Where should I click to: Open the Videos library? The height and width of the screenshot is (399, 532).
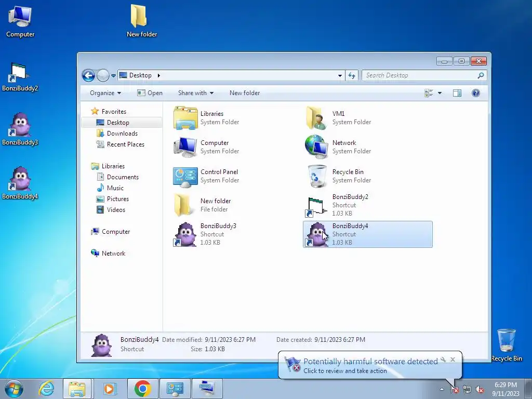[111, 210]
